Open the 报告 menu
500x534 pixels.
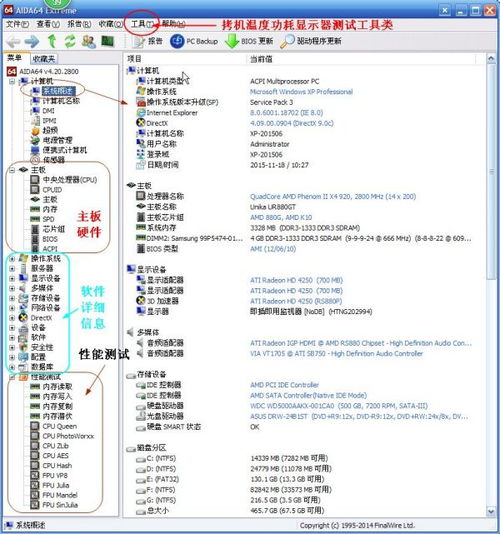[x=79, y=24]
